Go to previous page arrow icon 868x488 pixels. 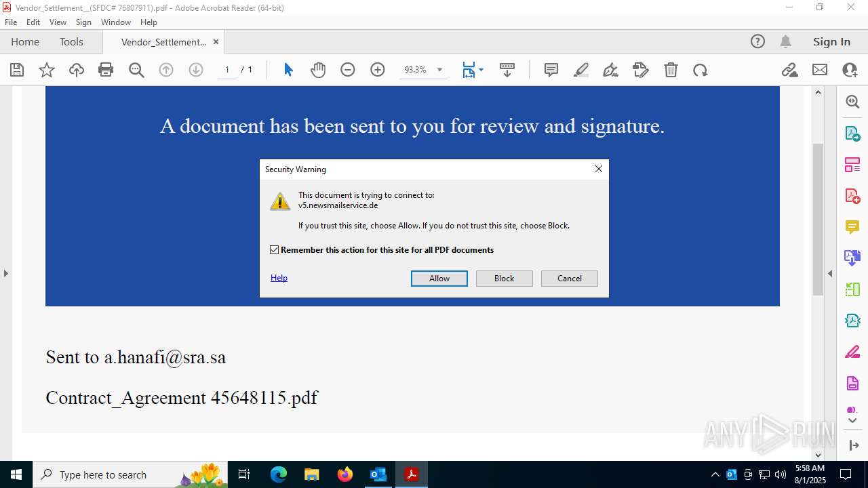pos(166,70)
